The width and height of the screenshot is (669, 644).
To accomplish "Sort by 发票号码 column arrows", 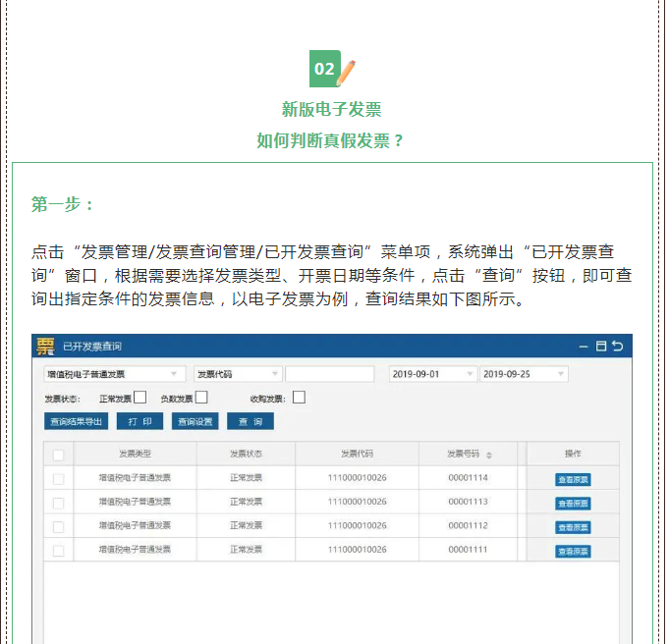I will 489,455.
